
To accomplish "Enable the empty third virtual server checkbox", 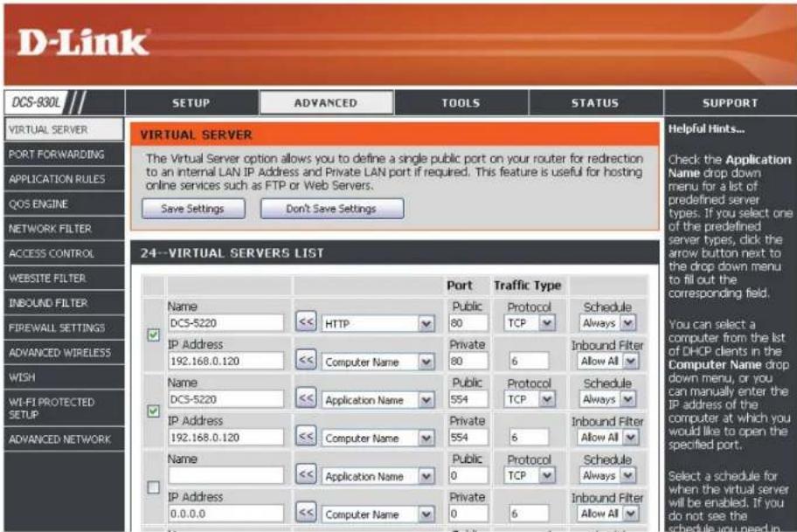I will [154, 487].
